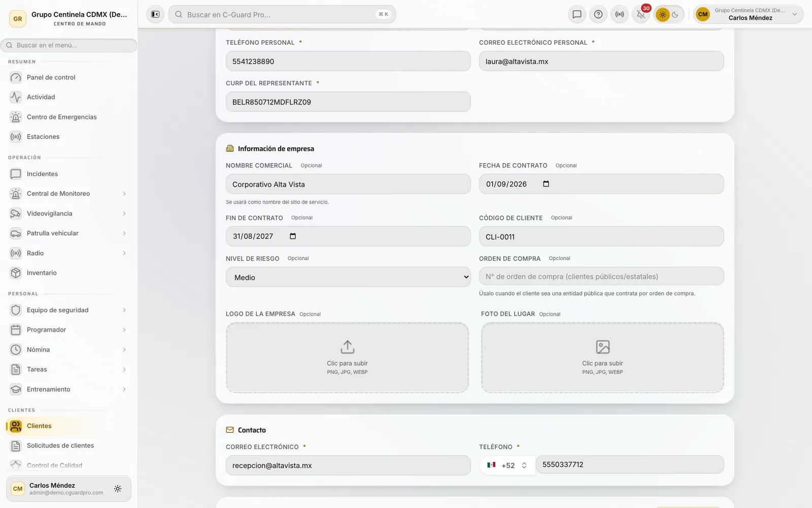The image size is (812, 508).
Task: Upload a file to Logo de la empresa
Action: [347, 358]
